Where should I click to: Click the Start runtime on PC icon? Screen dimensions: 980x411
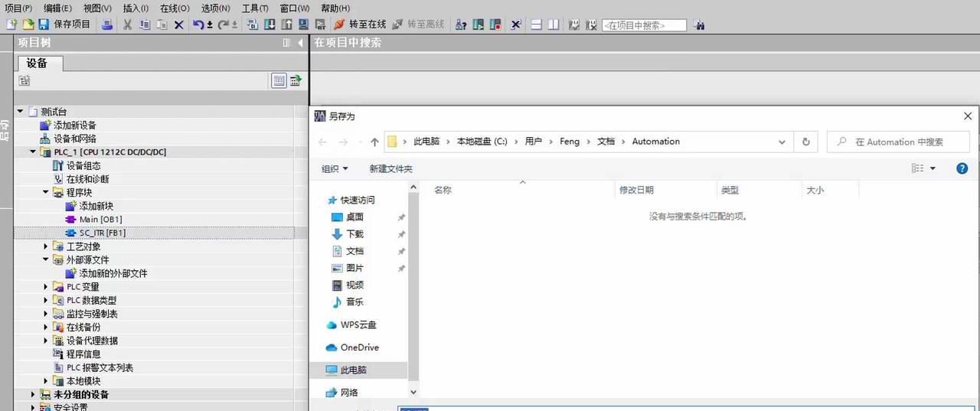point(320,24)
